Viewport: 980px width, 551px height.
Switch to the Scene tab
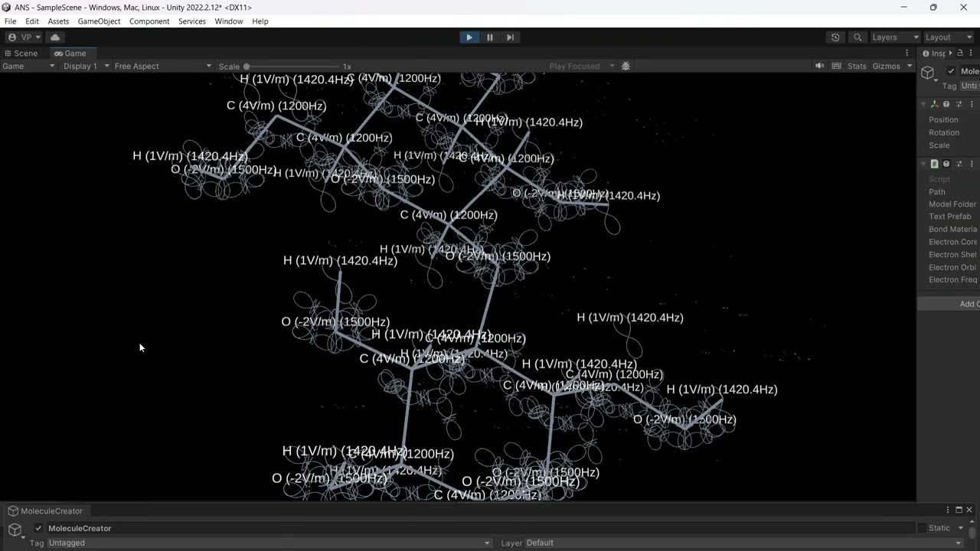(21, 54)
